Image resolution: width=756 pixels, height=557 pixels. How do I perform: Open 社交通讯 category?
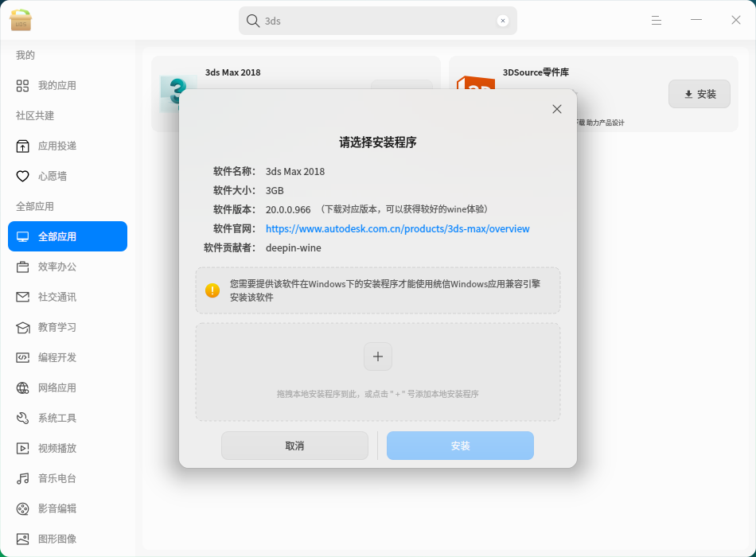tap(68, 297)
